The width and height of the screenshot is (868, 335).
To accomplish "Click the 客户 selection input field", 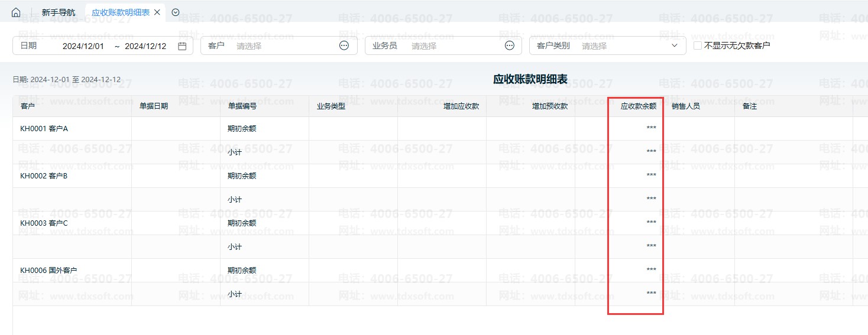I will (x=284, y=45).
